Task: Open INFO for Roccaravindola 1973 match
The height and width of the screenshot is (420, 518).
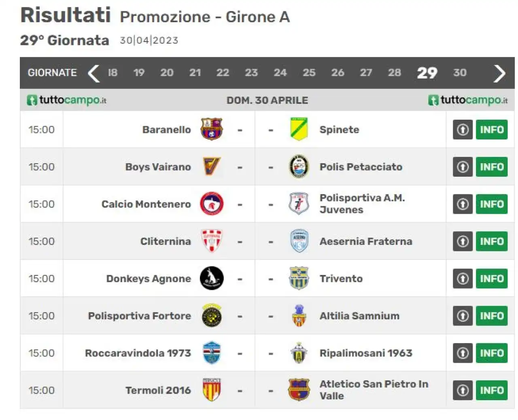Action: (492, 353)
